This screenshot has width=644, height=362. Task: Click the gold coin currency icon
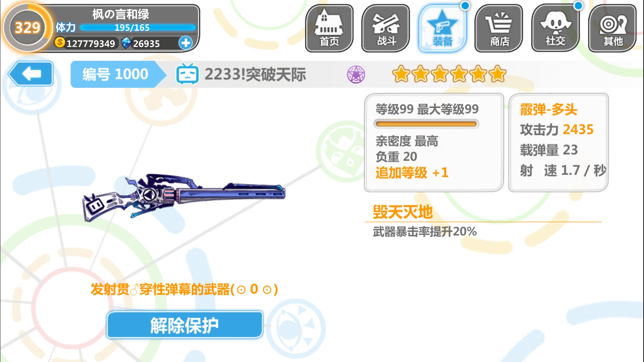click(60, 43)
